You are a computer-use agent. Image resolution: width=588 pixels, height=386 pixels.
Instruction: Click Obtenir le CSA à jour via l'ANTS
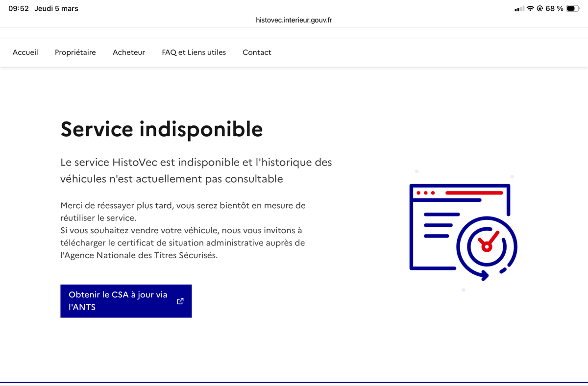click(126, 301)
